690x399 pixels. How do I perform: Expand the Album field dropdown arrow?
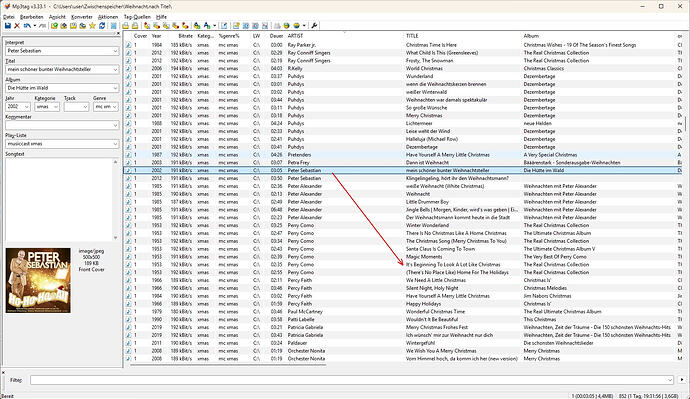coord(115,88)
